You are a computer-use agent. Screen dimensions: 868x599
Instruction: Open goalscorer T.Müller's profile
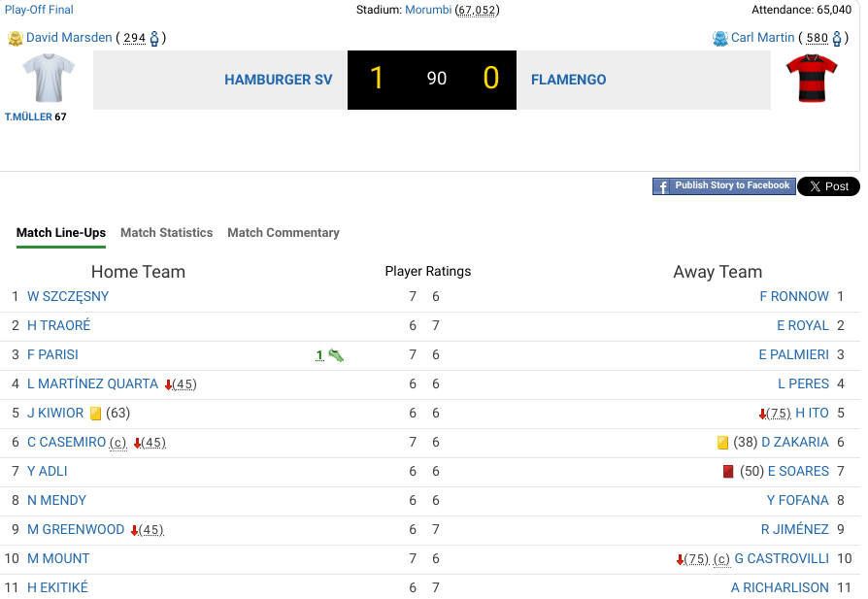point(28,116)
